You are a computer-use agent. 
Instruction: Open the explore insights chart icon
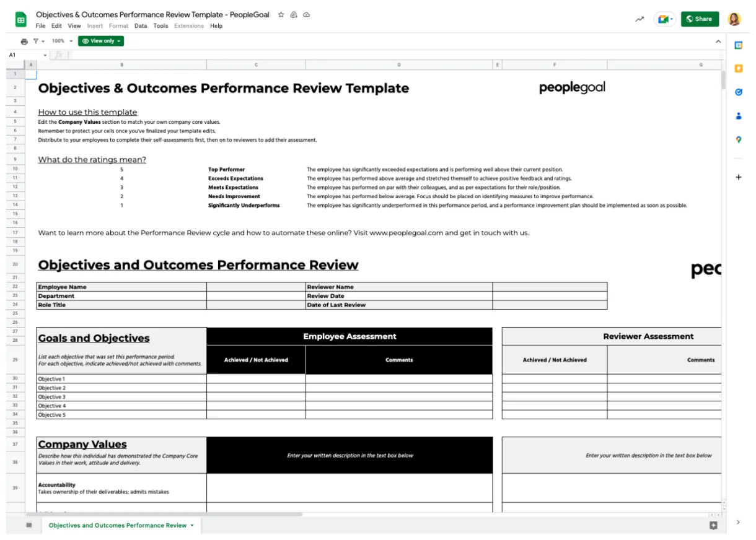[639, 19]
